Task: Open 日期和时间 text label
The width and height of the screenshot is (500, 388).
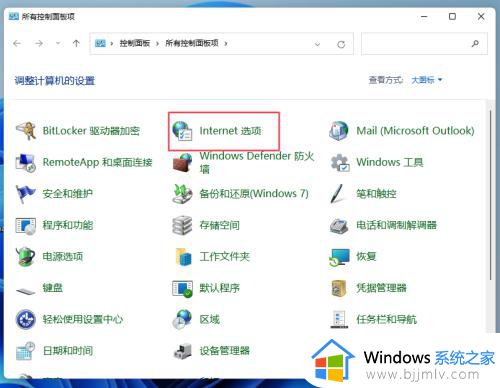Action: pyautogui.click(x=68, y=351)
